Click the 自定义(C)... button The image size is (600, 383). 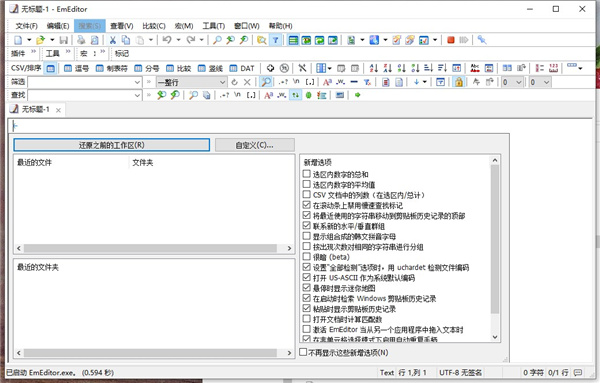point(254,145)
